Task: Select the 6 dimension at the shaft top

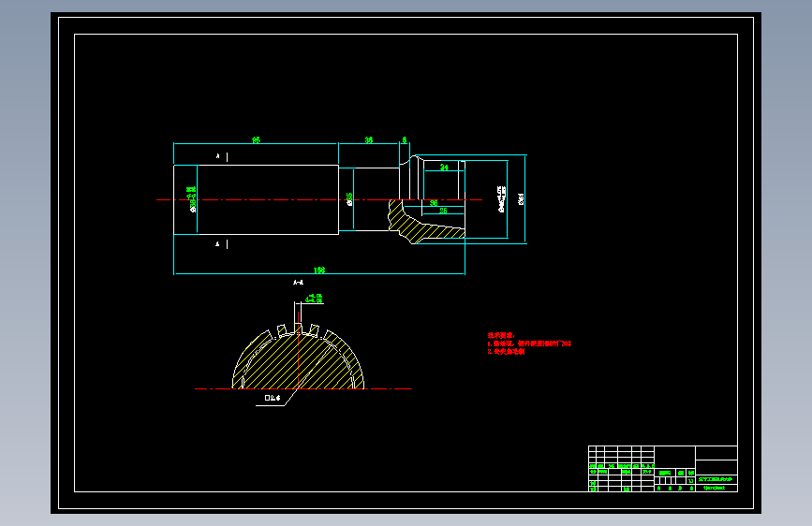Action: (405, 139)
